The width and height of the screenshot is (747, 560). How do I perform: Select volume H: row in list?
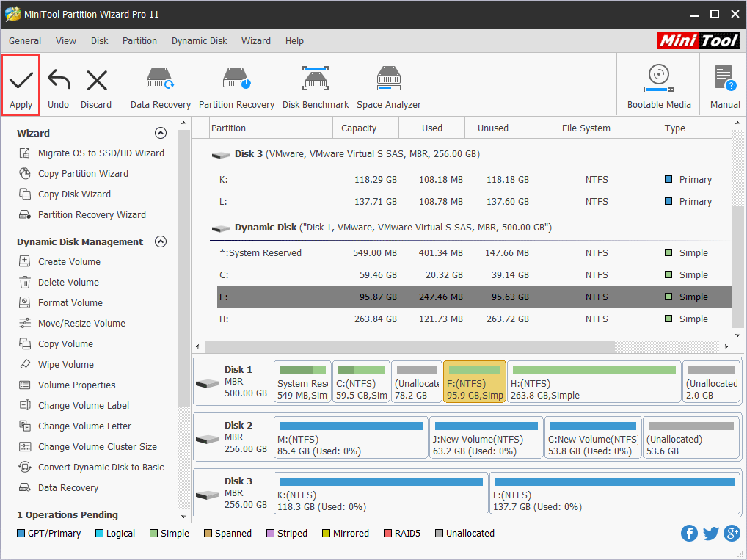pos(475,319)
